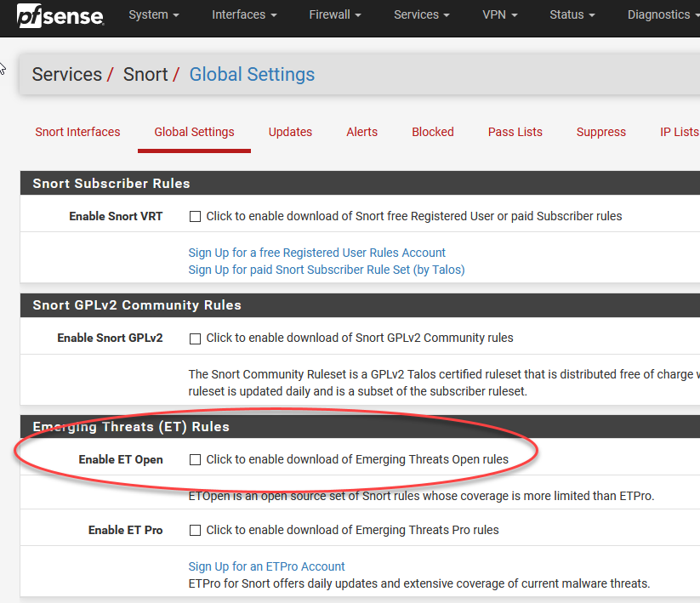
Task: Select the Global Settings tab
Action: 194,132
